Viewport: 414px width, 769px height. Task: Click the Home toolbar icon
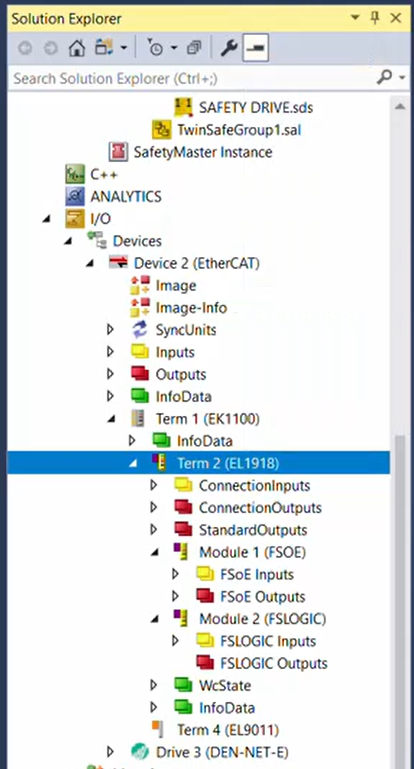(x=77, y=49)
